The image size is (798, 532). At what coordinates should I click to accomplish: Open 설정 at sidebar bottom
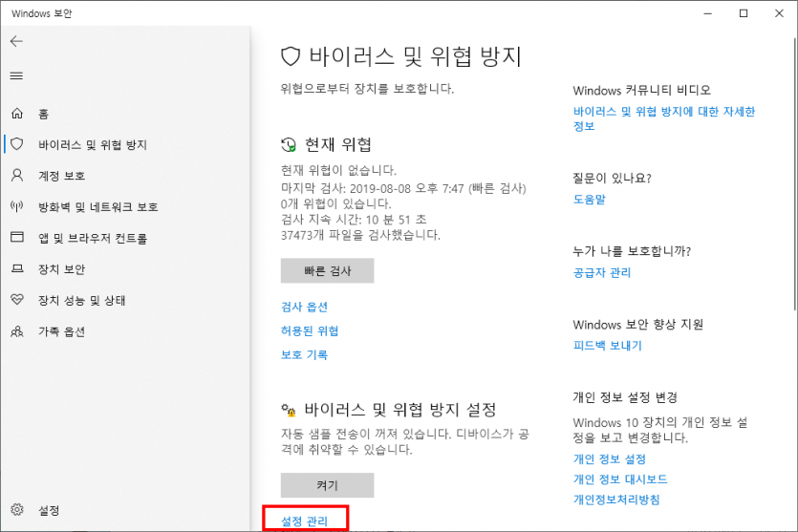(x=49, y=510)
